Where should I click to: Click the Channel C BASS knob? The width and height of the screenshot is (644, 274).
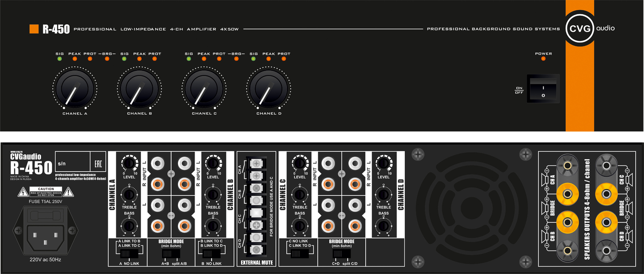click(x=300, y=225)
